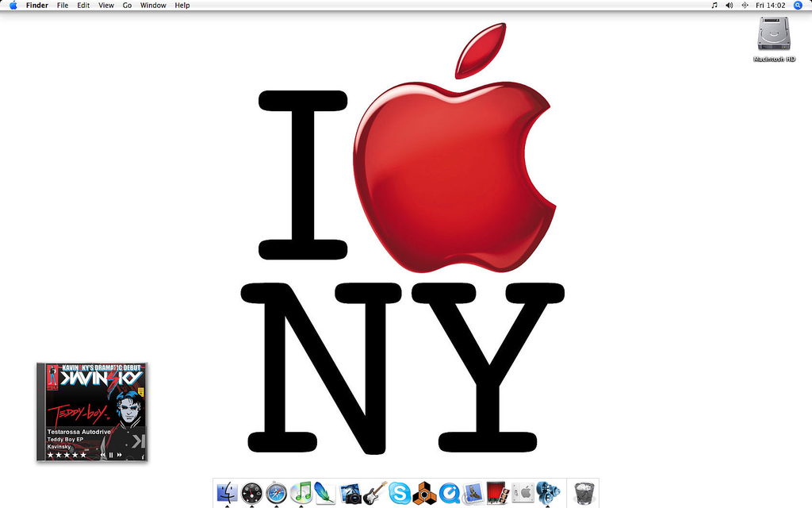
Task: Launch Skype from the Dock
Action: coord(400,493)
